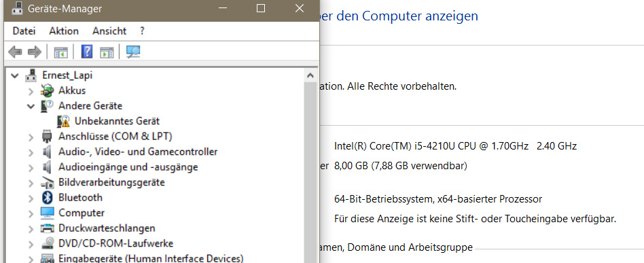Viewport: 644px width, 263px height.
Task: Open the blue Help question mark icon
Action: (x=87, y=52)
